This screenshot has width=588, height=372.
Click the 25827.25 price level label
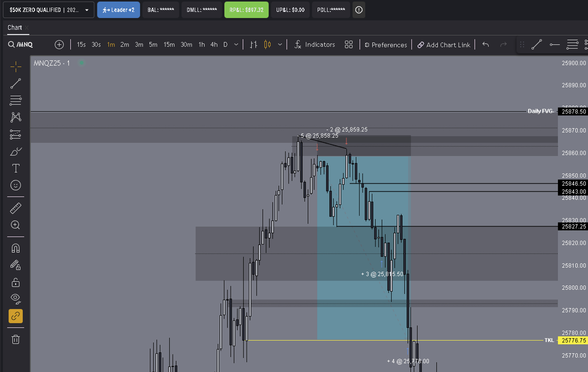click(573, 226)
